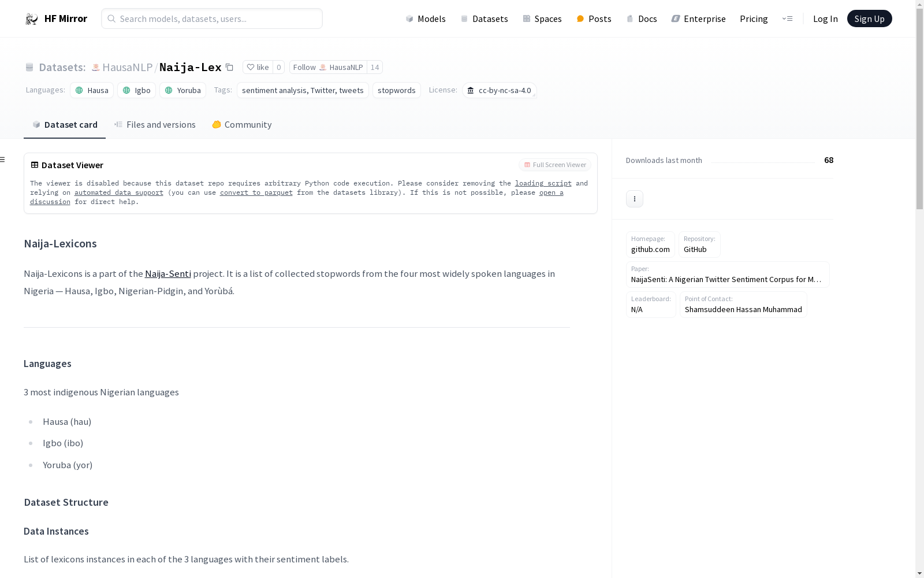Viewport: 924px width, 578px height.
Task: Go to the Pricing page
Action: tap(754, 18)
